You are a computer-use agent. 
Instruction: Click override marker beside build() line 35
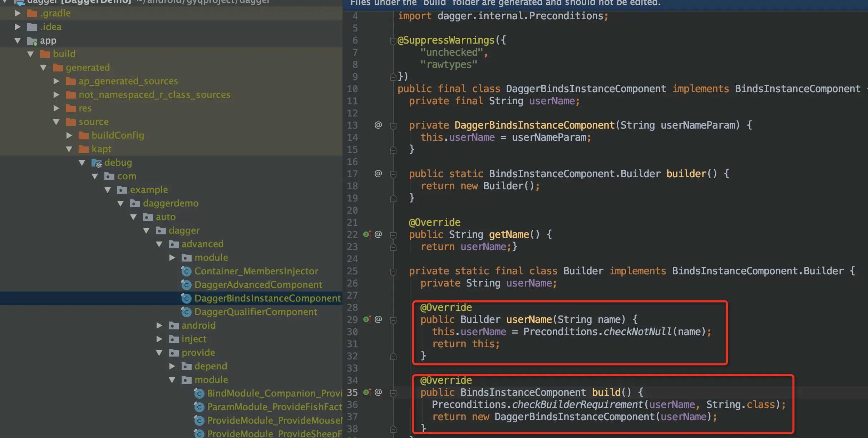click(x=367, y=392)
